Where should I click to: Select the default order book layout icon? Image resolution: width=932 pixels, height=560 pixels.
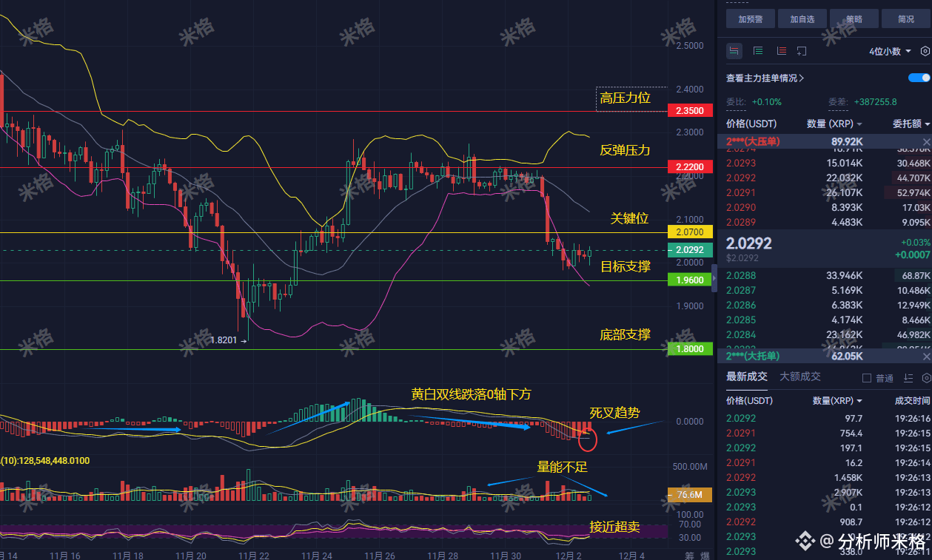[x=734, y=51]
